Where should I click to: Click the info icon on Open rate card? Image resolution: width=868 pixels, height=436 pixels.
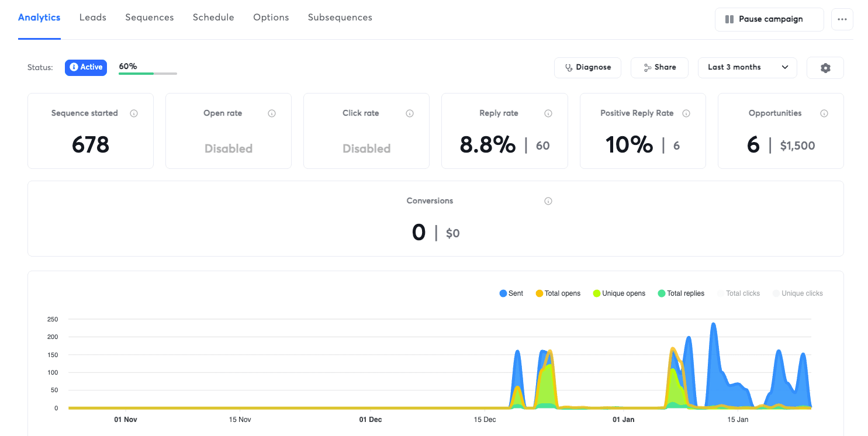coord(272,113)
